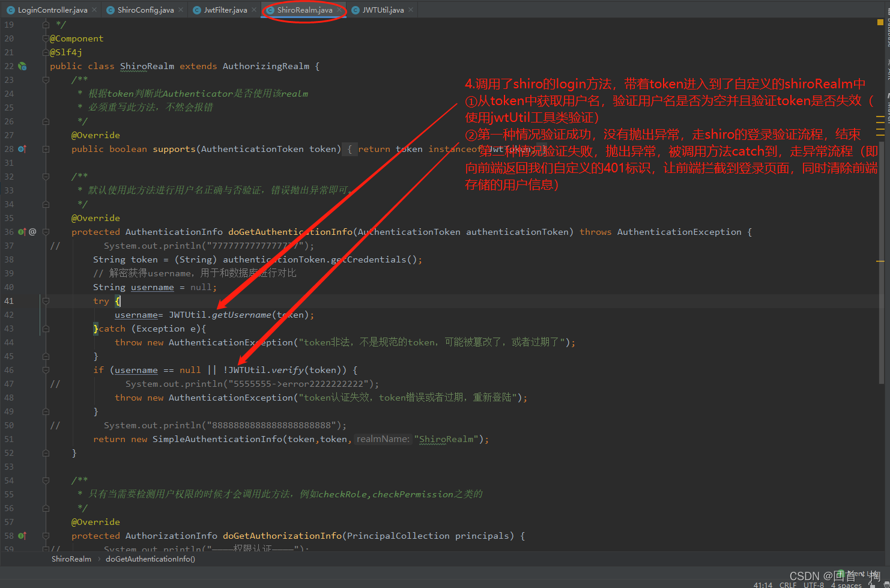Click the JWTUtil.java tab file icon
Viewport: 890px width, 588px height.
356,10
